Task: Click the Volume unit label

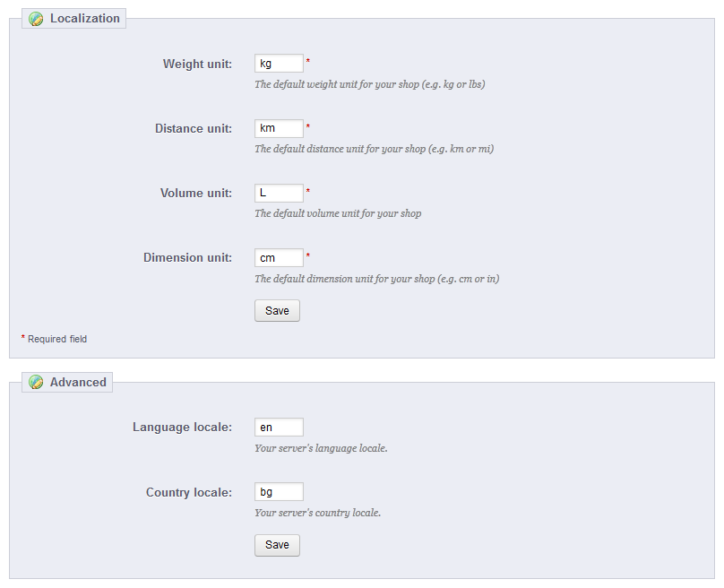Action: pos(196,193)
